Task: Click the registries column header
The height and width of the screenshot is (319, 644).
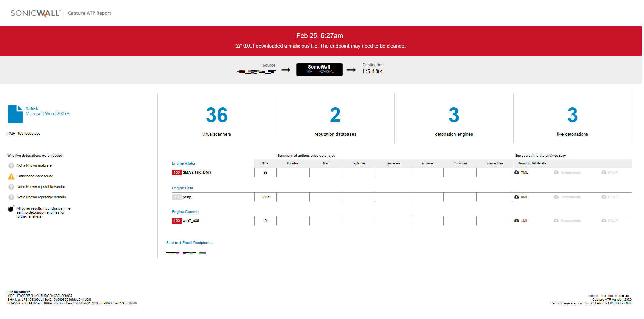Action: (x=359, y=164)
